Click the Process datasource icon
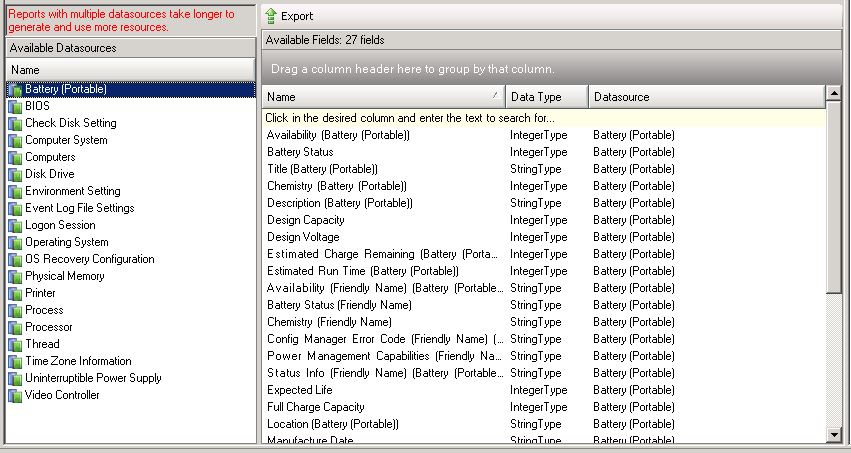The width and height of the screenshot is (851, 453). pos(15,310)
